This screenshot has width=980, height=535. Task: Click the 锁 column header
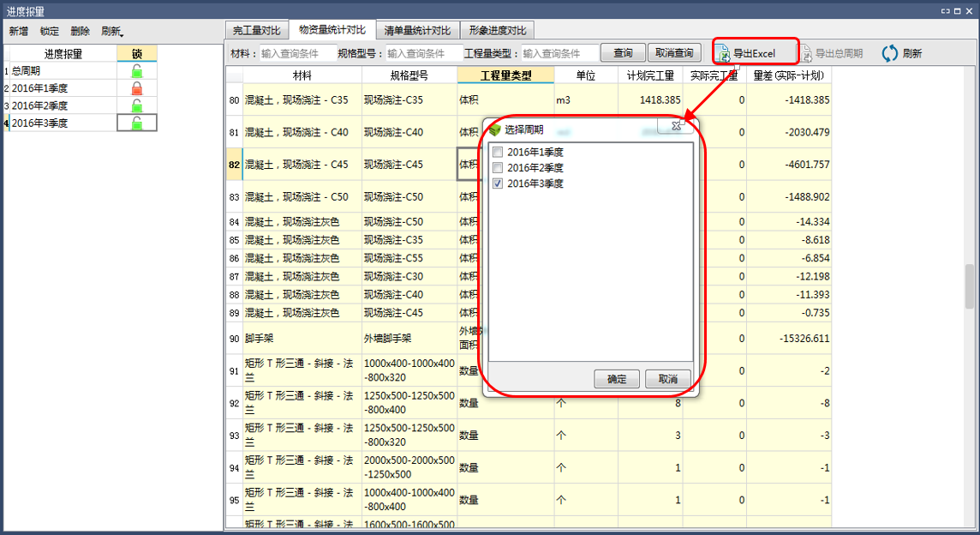[x=137, y=54]
